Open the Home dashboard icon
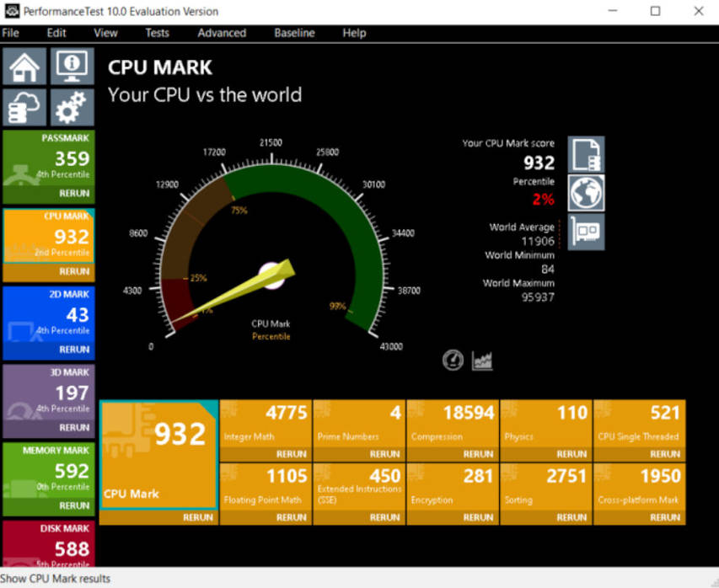 click(24, 67)
